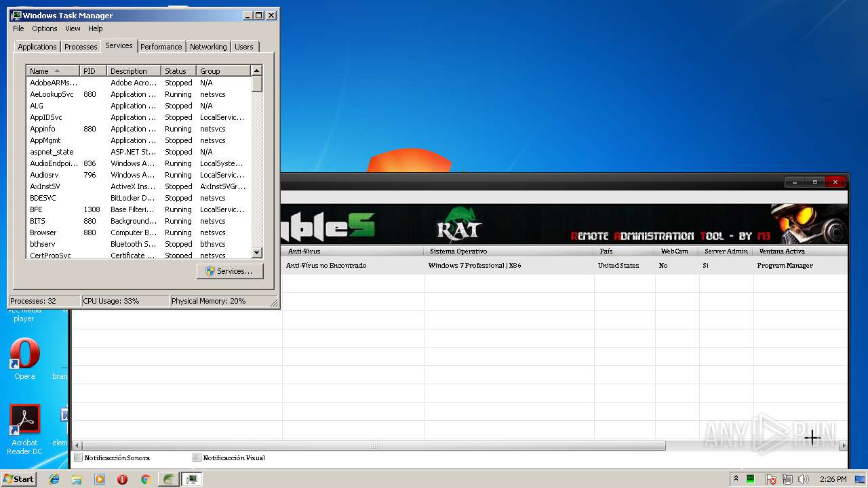The height and width of the screenshot is (488, 868).
Task: Open the View menu in Task Manager
Action: click(x=73, y=28)
